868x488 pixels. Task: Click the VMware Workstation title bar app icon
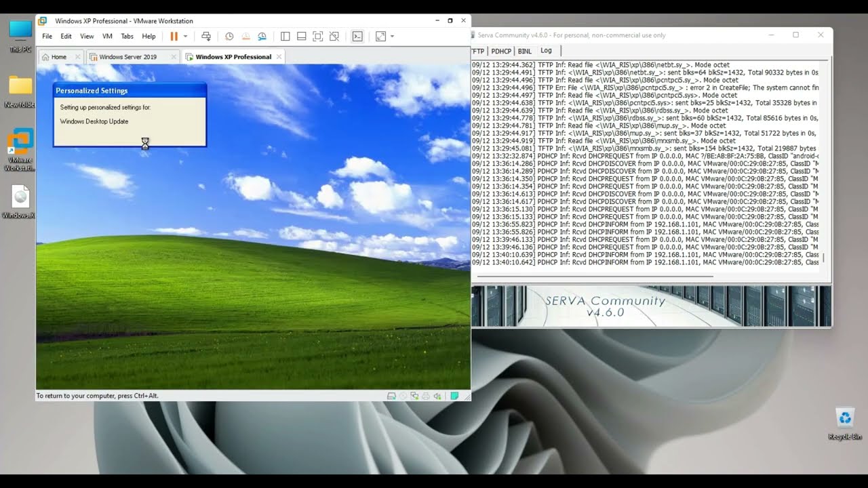click(43, 21)
